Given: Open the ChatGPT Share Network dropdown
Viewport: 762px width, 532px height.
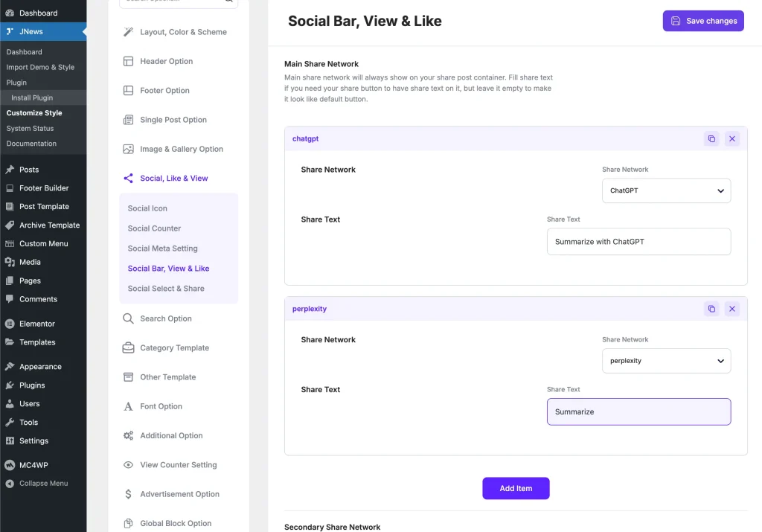Looking at the screenshot, I should [x=666, y=190].
